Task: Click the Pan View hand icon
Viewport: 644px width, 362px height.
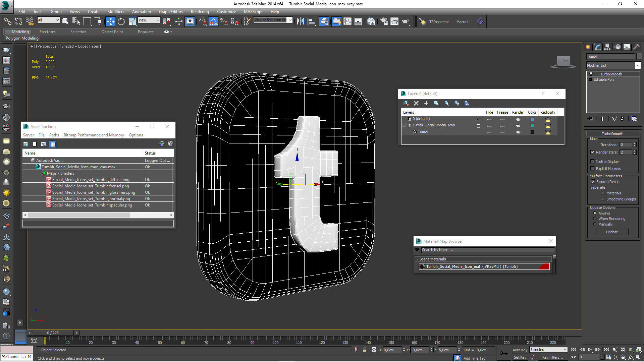Action: (x=623, y=357)
